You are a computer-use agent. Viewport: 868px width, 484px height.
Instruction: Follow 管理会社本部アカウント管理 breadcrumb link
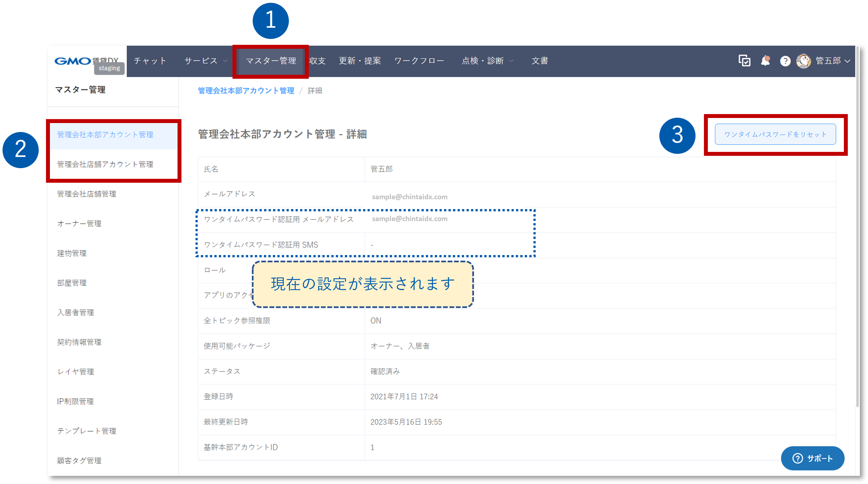tap(246, 91)
